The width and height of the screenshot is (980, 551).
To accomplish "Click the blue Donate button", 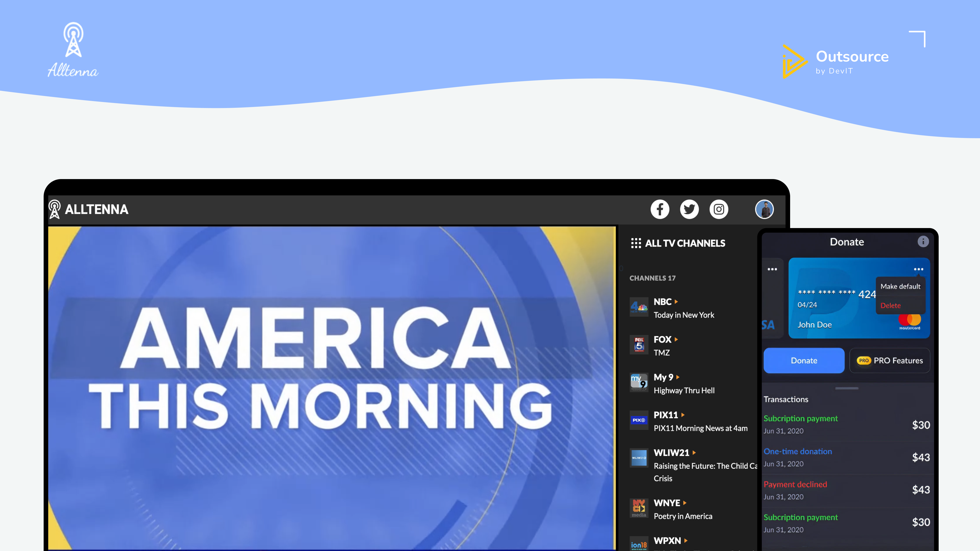I will point(804,360).
